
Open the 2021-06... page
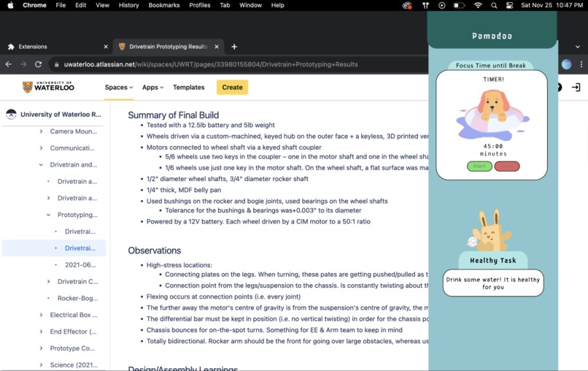(x=80, y=264)
